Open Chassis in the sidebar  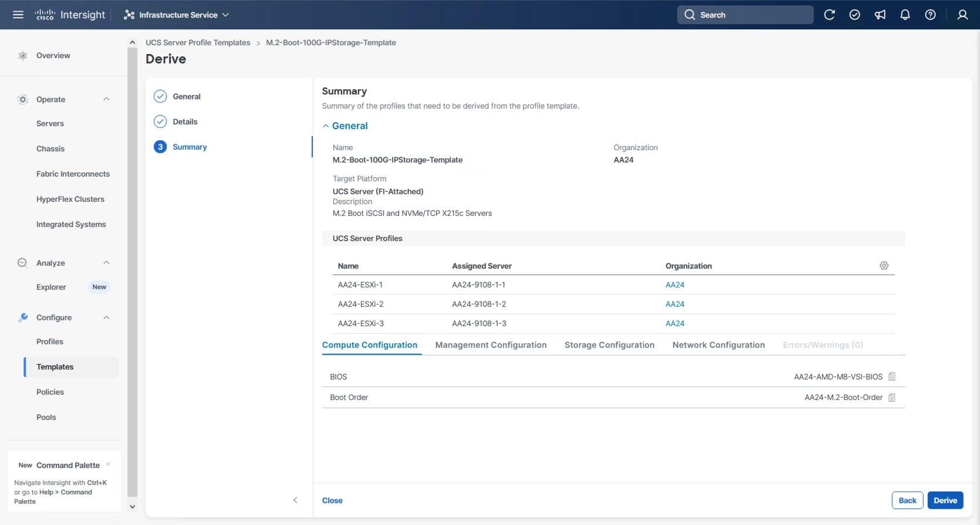point(50,149)
